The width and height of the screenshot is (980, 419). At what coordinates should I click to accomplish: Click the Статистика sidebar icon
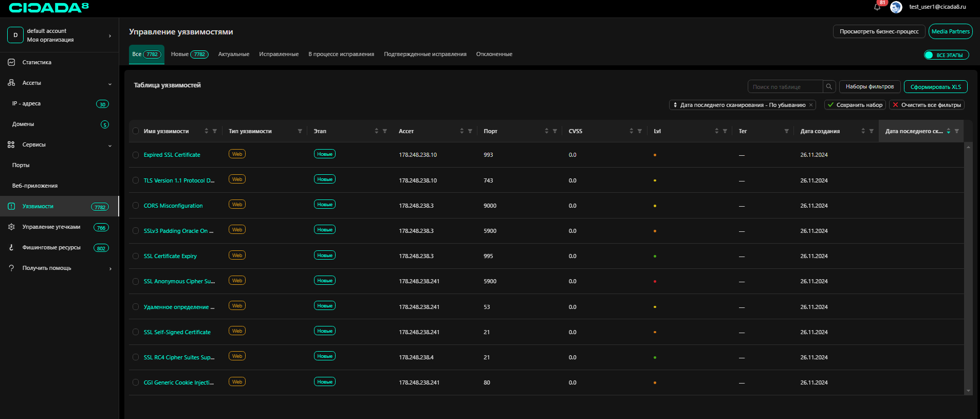pos(11,62)
